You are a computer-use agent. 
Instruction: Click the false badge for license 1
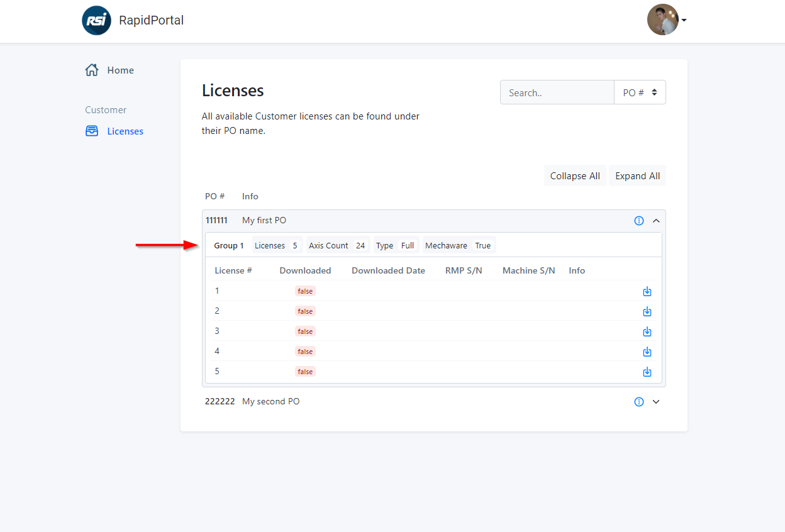305,291
